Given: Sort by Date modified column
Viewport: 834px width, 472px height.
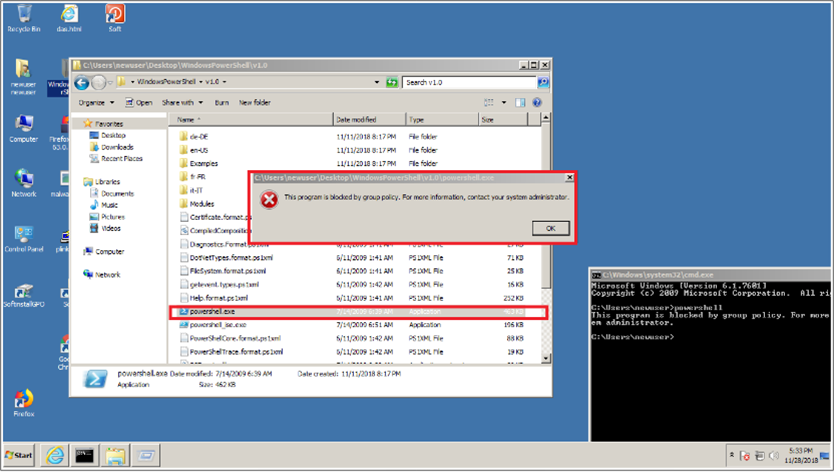Looking at the screenshot, I should (370, 120).
